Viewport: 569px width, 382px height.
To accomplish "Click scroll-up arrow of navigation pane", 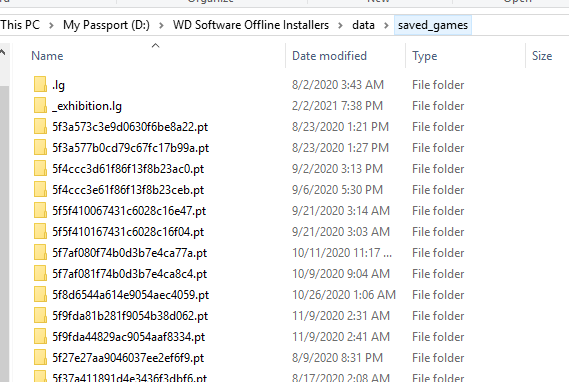I will [x=3, y=53].
